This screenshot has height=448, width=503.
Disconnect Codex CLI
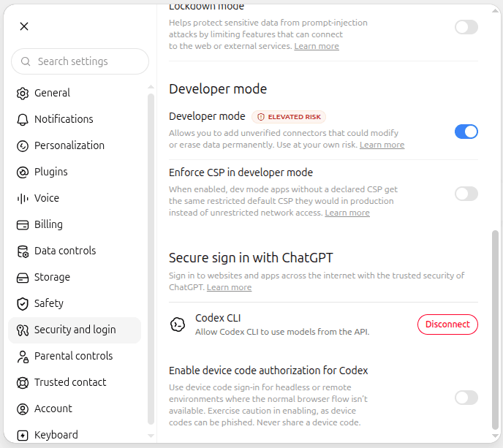(x=447, y=324)
